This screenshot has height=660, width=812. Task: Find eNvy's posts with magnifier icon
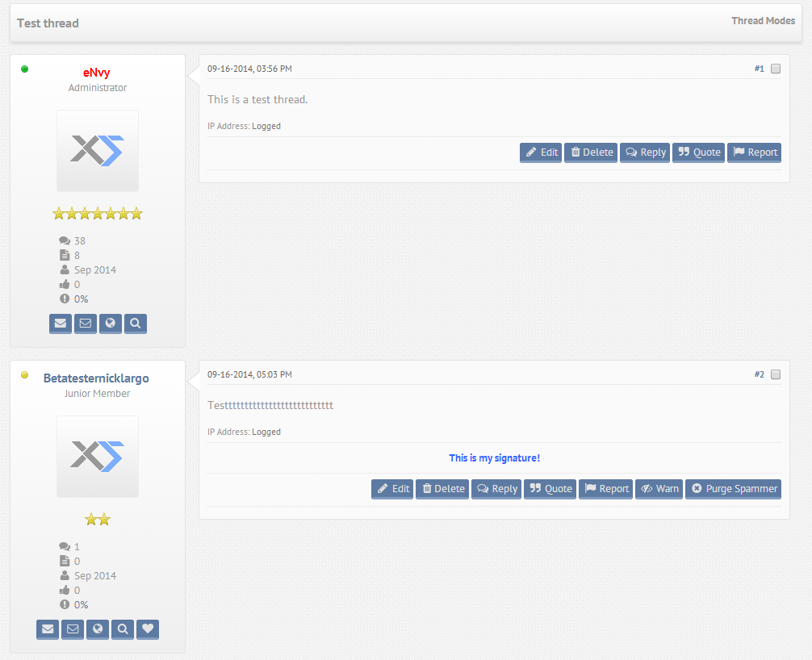coord(136,324)
